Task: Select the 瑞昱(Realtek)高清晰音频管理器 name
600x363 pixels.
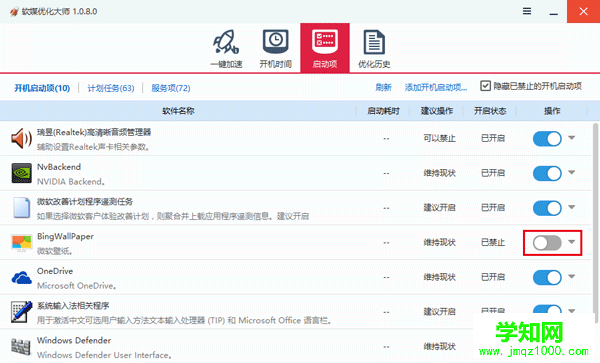Action: [x=94, y=132]
